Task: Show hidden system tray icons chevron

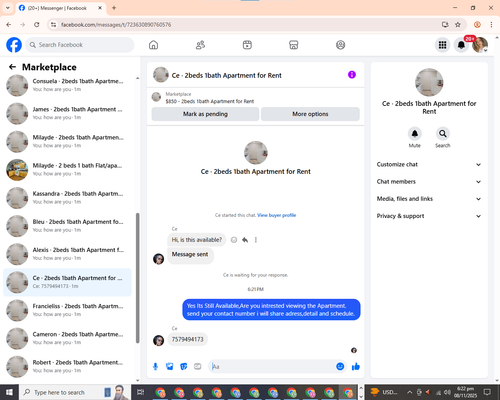Action: point(410,392)
